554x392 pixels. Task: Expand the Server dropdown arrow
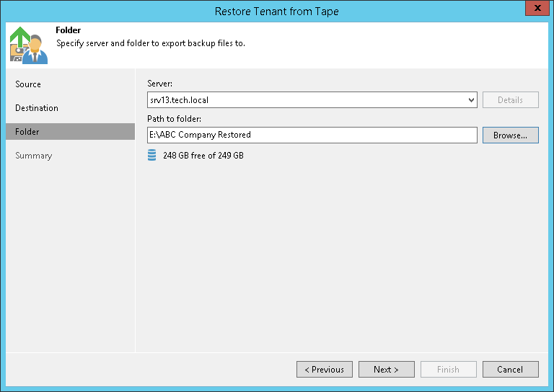[x=471, y=100]
